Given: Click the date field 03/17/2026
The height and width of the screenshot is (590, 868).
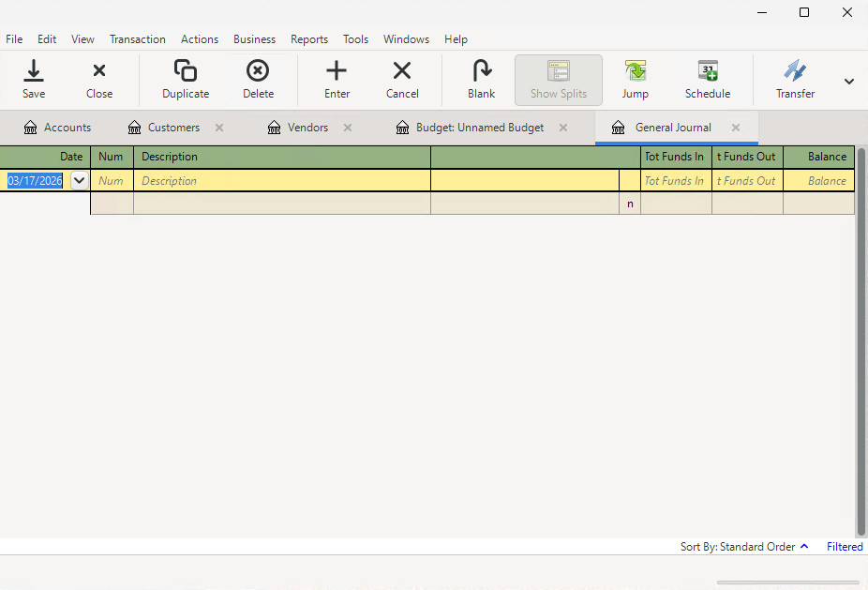Looking at the screenshot, I should point(35,181).
